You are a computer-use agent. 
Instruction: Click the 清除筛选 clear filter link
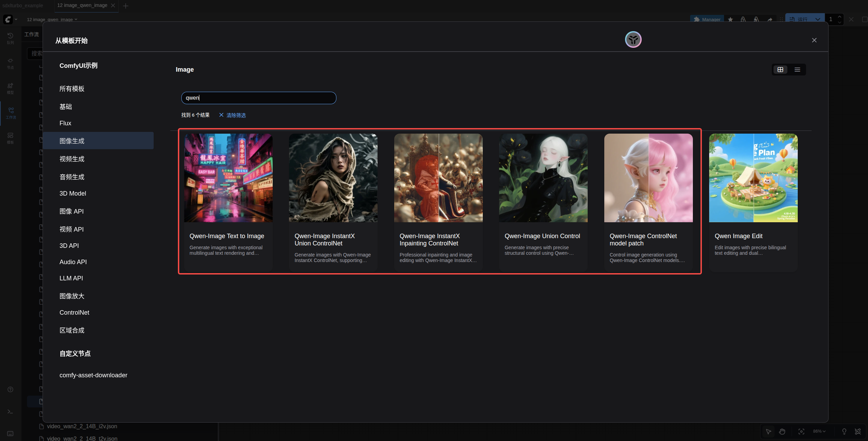point(233,115)
